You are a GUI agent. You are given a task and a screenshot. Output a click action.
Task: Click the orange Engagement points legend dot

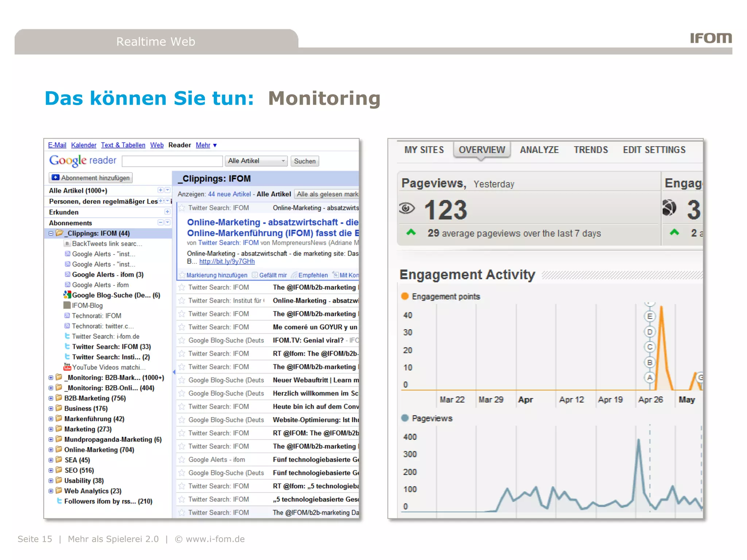pos(405,296)
